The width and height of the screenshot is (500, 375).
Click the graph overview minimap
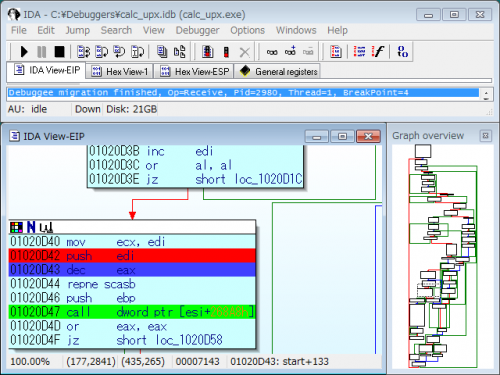pyautogui.click(x=443, y=256)
